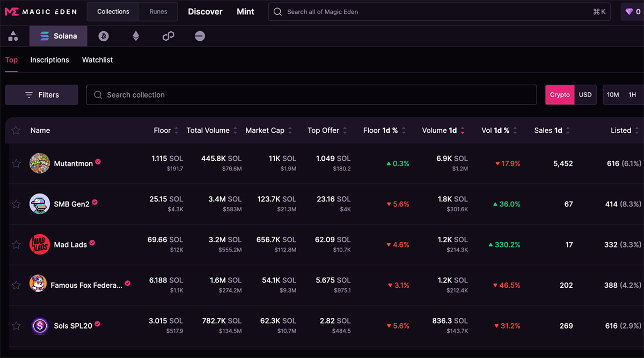
Task: Sort the table by Total Volume
Action: pyautogui.click(x=212, y=130)
